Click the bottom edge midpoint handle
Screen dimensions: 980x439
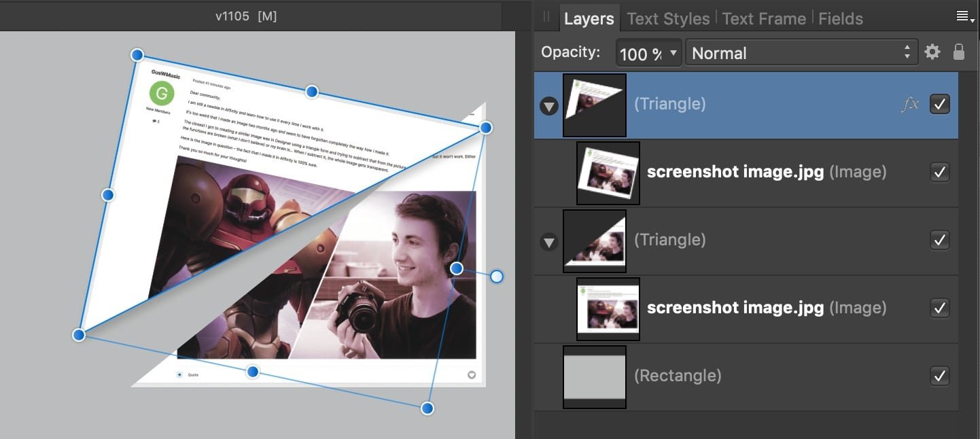coord(253,372)
